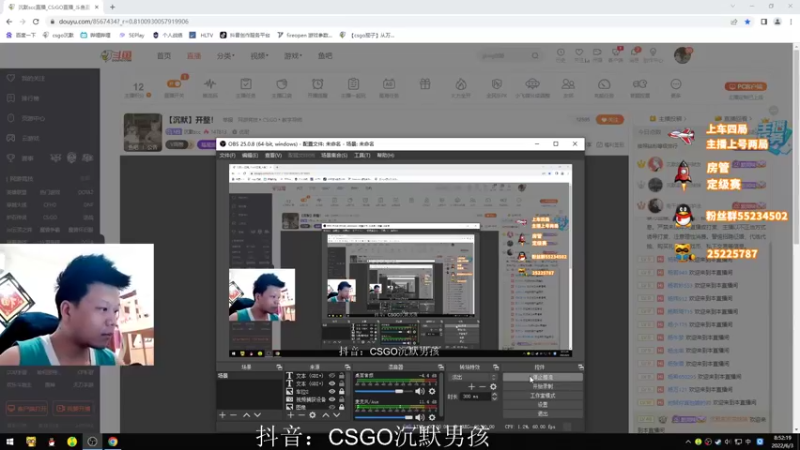This screenshot has height=450, width=800.
Task: Open Chrome tab search chevron
Action: tap(733, 7)
